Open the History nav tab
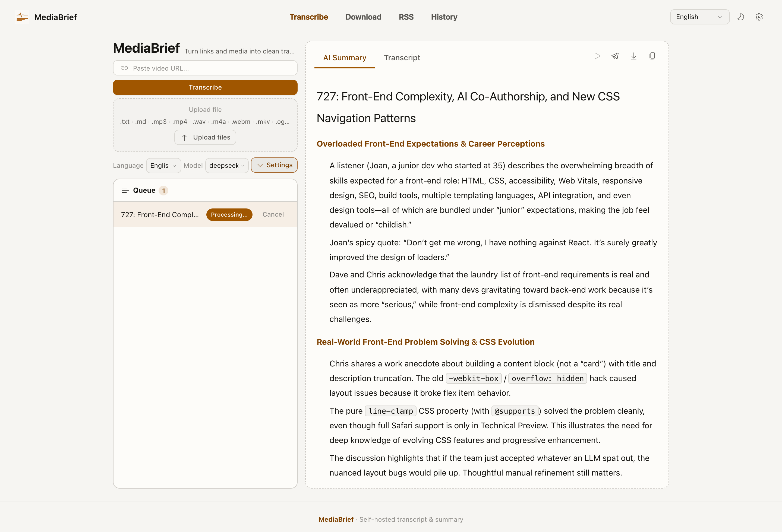The image size is (782, 532). coord(444,17)
